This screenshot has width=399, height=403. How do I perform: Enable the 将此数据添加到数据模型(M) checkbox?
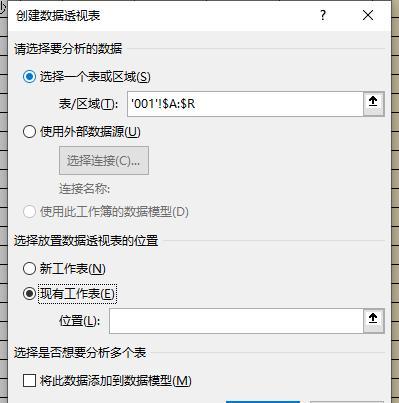click(x=29, y=380)
